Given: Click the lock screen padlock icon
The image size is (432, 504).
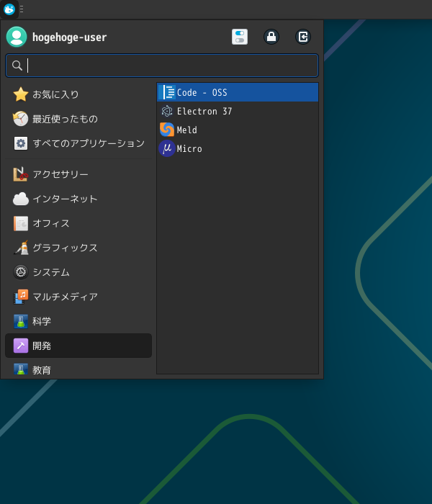Looking at the screenshot, I should tap(271, 37).
